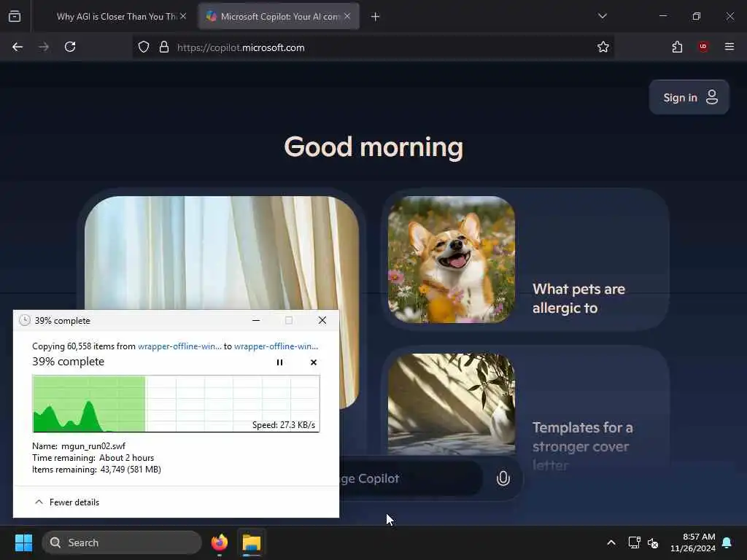Click the taskbar Search box
The width and height of the screenshot is (747, 560).
pyautogui.click(x=122, y=542)
